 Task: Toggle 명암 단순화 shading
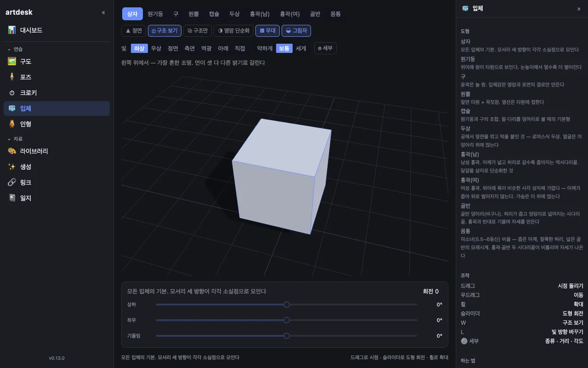233,31
